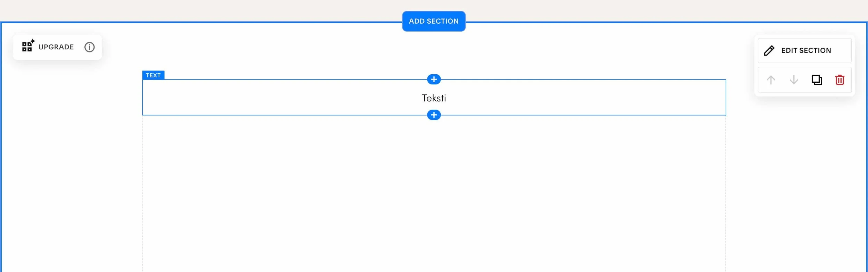Delete the section with the red trash icon
This screenshot has height=272, width=868.
(840, 80)
